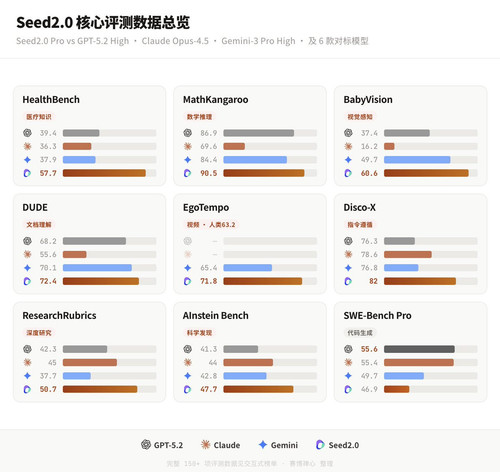
Task: Click the GPT 55.6 bar in SWE-Bench Pro
Action: [419, 349]
